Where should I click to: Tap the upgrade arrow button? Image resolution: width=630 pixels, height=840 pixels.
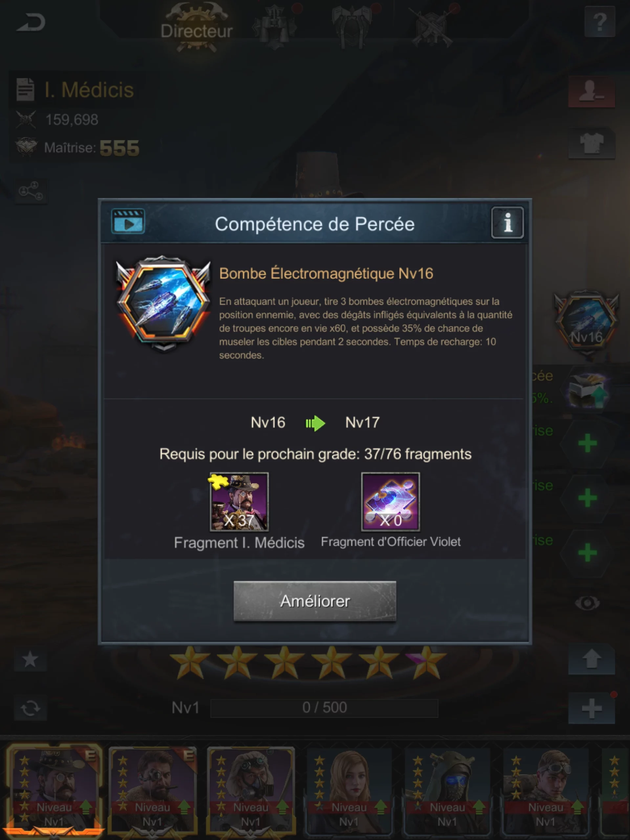[x=591, y=659]
